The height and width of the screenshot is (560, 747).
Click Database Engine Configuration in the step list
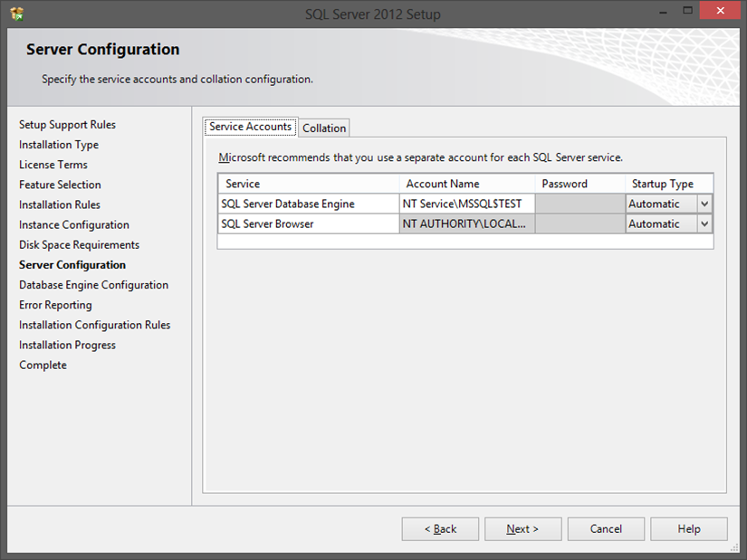(93, 285)
